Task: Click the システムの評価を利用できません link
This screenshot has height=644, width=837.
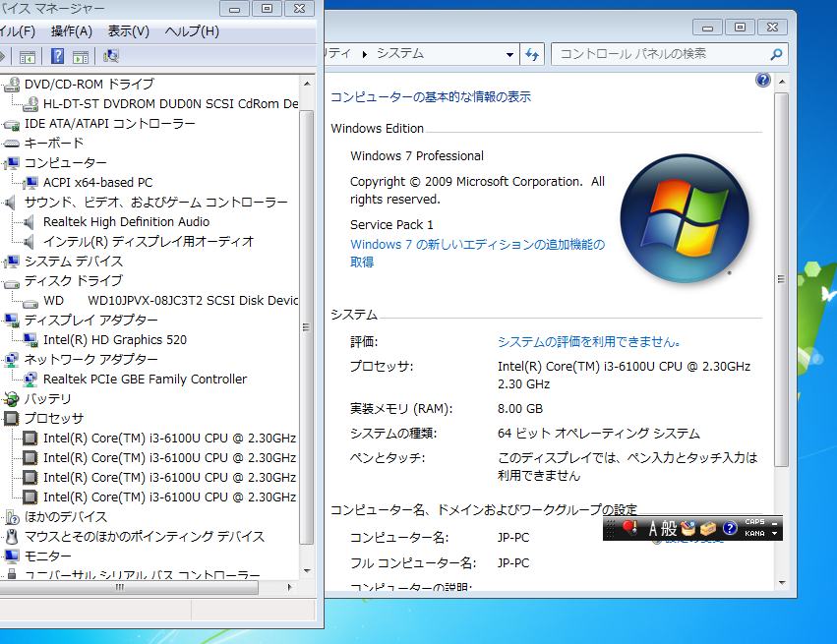Action: click(x=589, y=342)
